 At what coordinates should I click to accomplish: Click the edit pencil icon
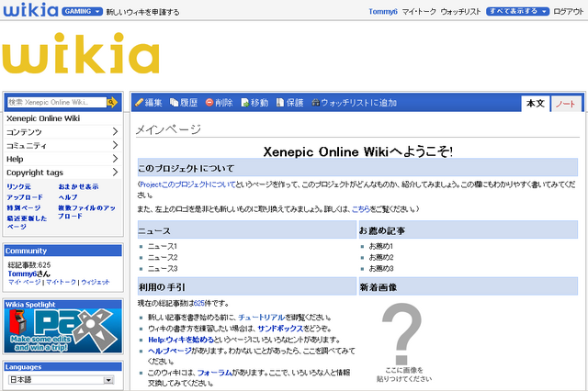(139, 102)
